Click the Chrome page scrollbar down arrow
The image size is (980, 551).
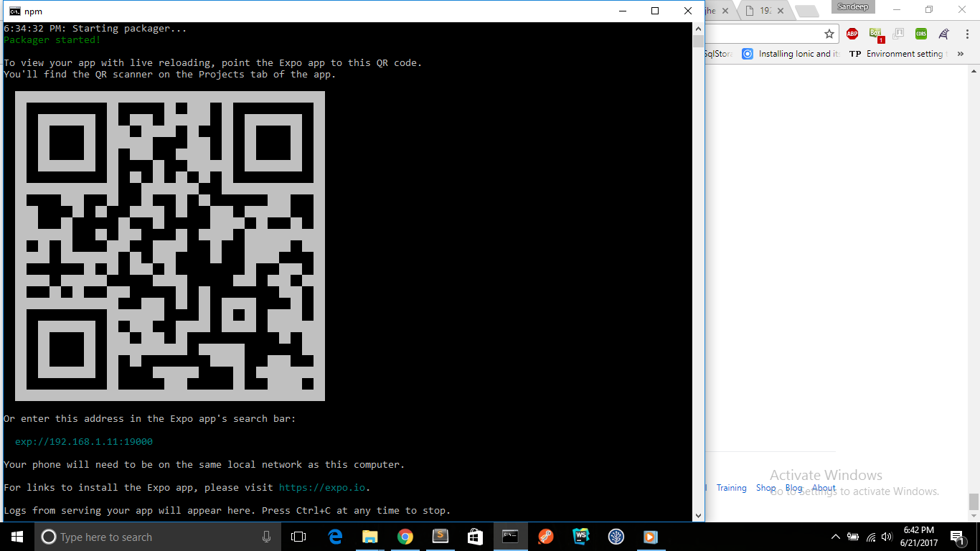pyautogui.click(x=974, y=517)
